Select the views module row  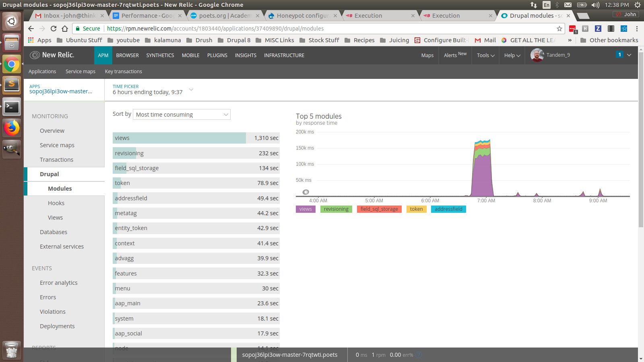click(196, 138)
